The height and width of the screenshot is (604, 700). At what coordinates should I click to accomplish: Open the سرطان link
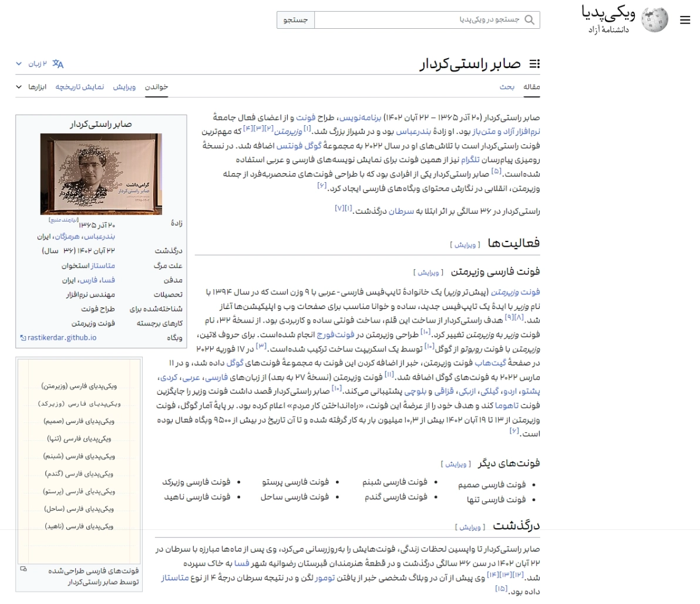point(401,212)
